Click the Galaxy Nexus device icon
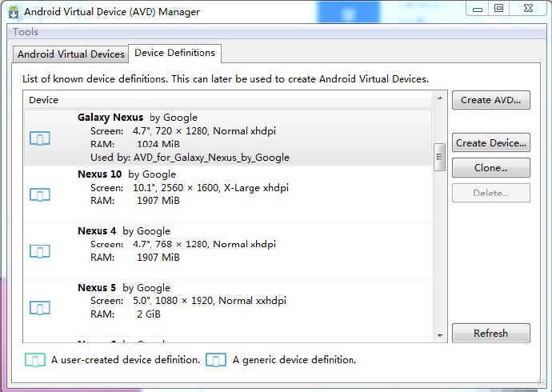Viewport: 552px width, 392px height. click(x=40, y=138)
